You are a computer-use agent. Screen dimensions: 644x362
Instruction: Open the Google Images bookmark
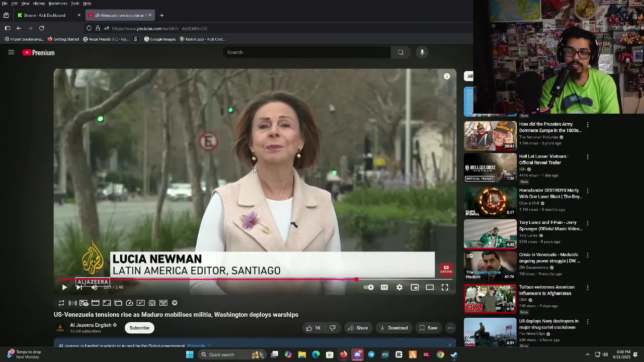pos(160,39)
